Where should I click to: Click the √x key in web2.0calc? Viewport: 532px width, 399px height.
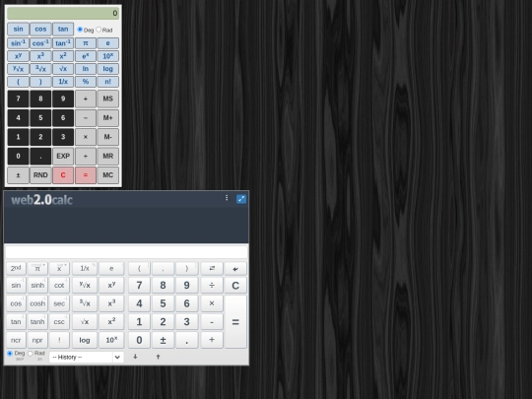pyautogui.click(x=85, y=321)
